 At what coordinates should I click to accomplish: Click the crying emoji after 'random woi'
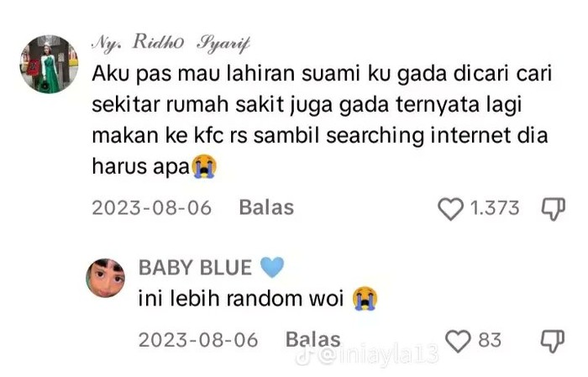pos(365,299)
